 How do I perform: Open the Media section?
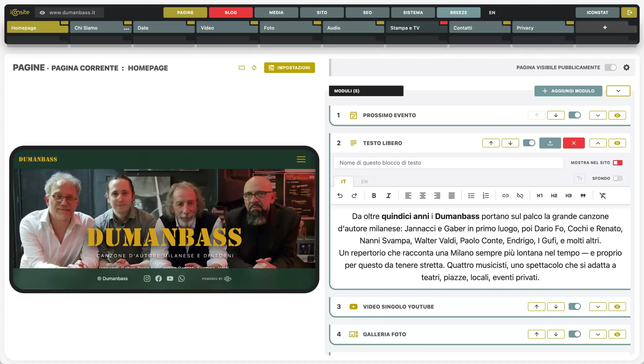(276, 12)
